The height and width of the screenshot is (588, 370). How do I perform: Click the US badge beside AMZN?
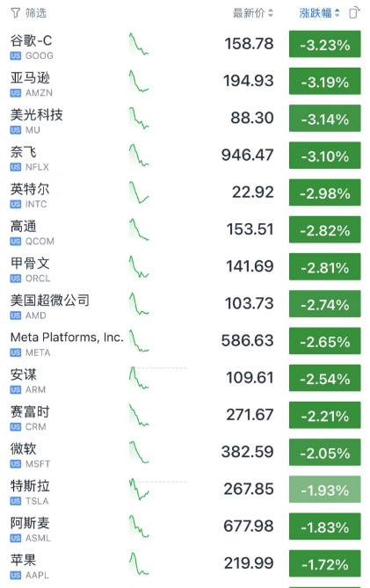point(15,93)
